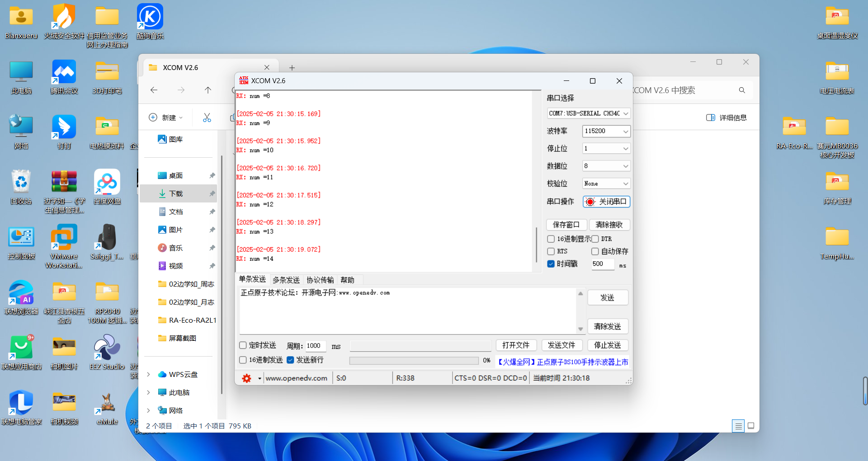Switch to 多条发送 tab
Viewport: 868px width, 461px height.
tap(286, 280)
